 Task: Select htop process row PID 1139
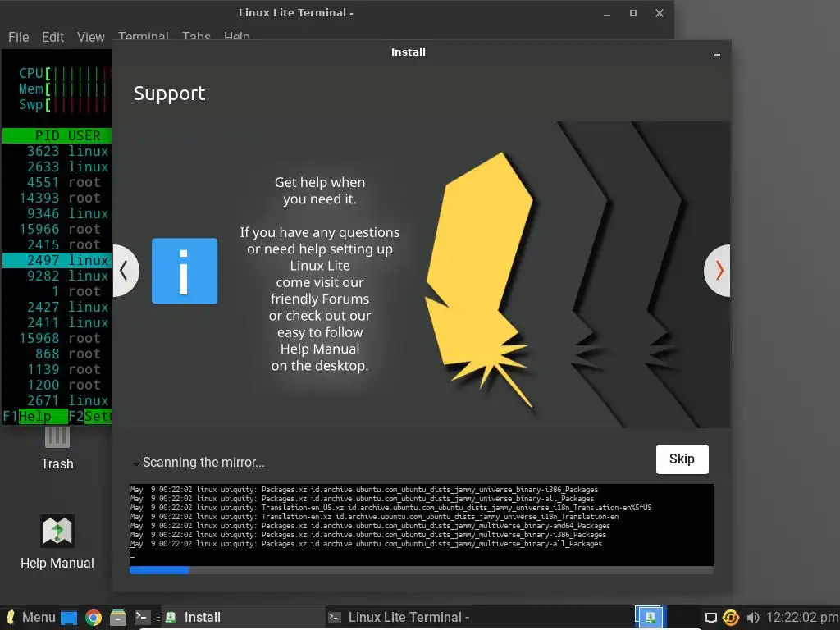click(57, 369)
